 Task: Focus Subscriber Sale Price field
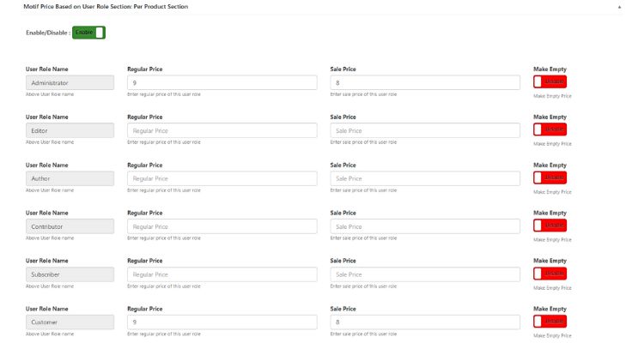click(x=424, y=274)
